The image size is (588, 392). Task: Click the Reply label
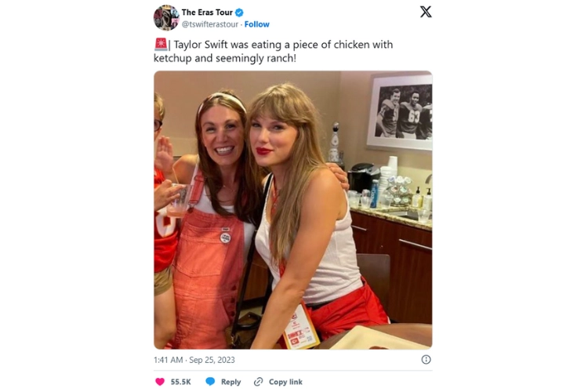(x=230, y=382)
